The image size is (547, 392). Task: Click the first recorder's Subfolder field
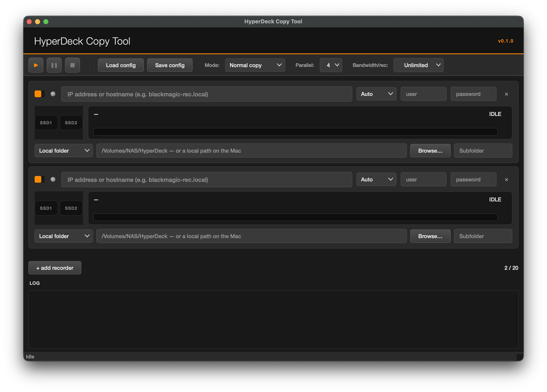(483, 151)
